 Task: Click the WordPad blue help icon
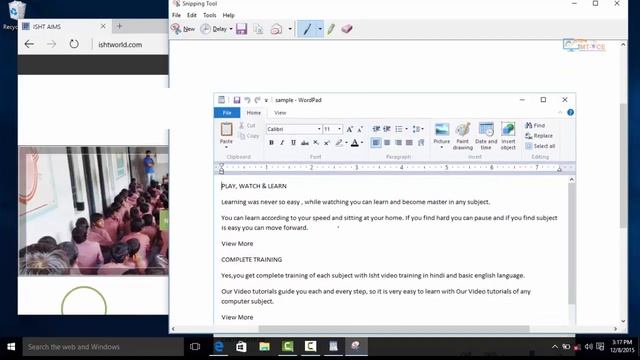[570, 112]
